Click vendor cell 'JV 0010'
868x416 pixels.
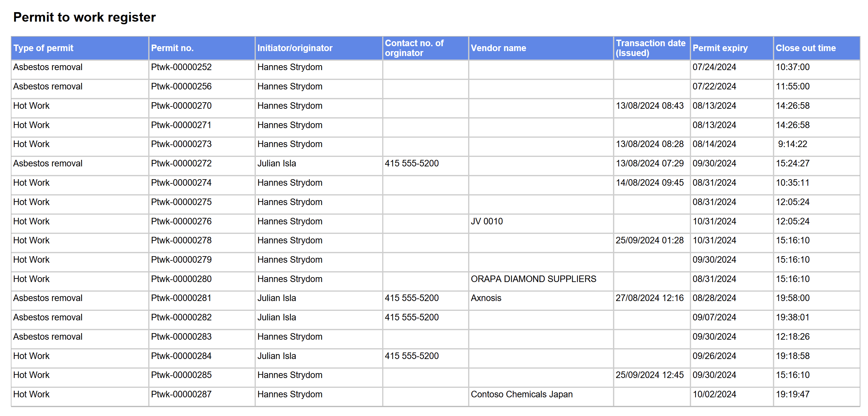(x=486, y=221)
